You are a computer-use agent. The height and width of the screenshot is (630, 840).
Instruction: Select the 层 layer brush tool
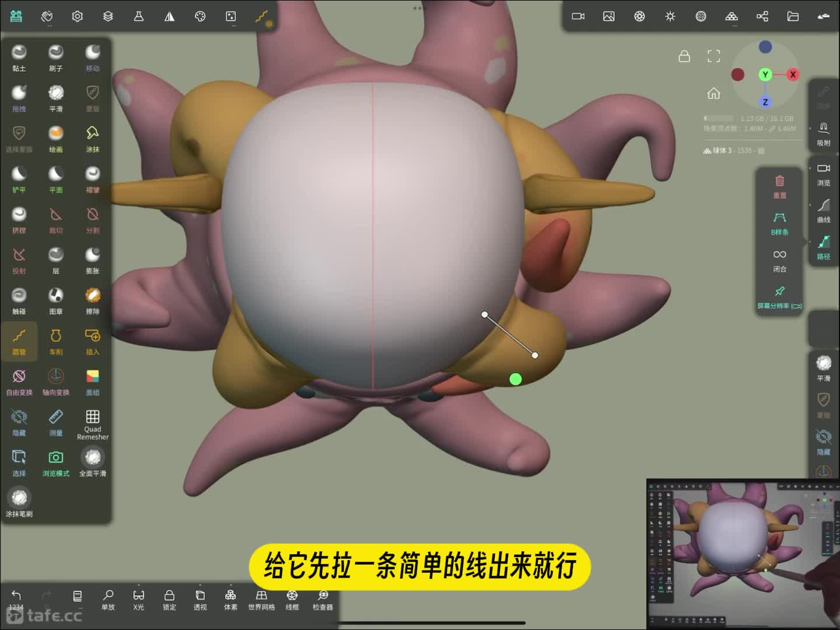coord(56,260)
